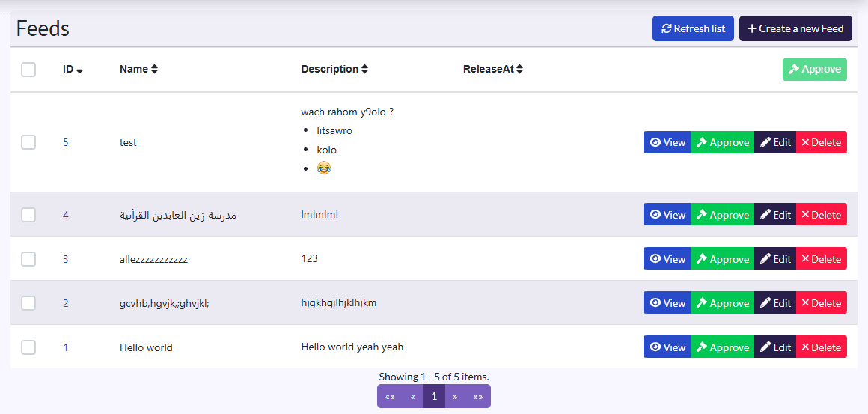View the feed with ID 4
Screen dimensions: 868x414
pyautogui.click(x=667, y=214)
